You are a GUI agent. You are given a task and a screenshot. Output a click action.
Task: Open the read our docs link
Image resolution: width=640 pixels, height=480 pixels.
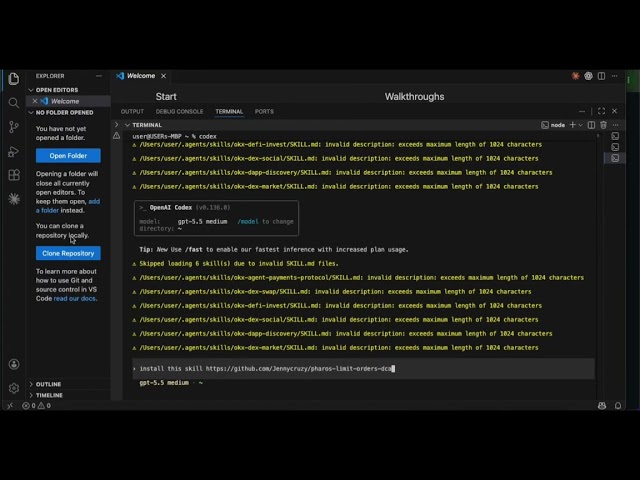click(x=75, y=298)
